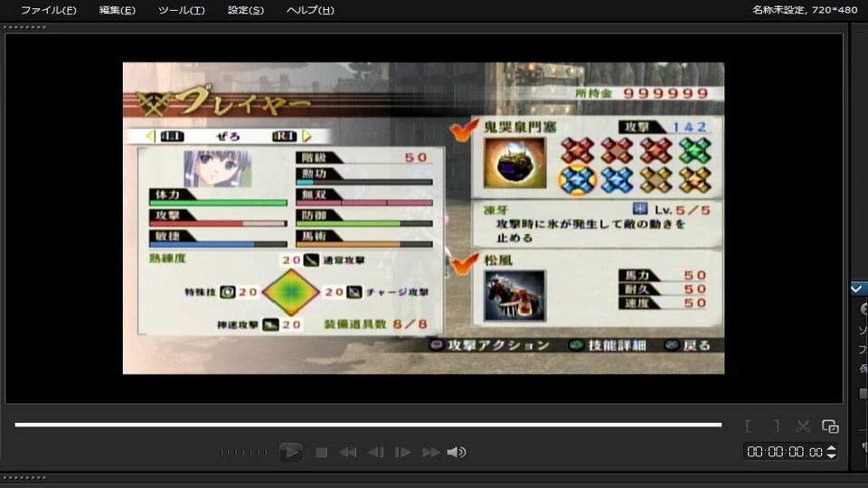Image resolution: width=868 pixels, height=488 pixels.
Task: Click the 攻撃 142 value in preview
Action: (x=689, y=127)
